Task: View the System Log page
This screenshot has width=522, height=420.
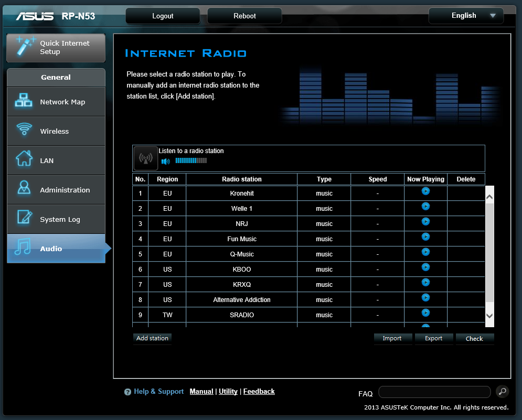Action: (56, 219)
